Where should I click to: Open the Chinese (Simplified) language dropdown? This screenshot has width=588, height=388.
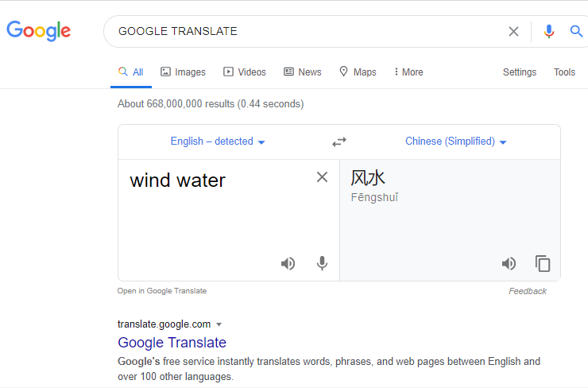(x=456, y=142)
